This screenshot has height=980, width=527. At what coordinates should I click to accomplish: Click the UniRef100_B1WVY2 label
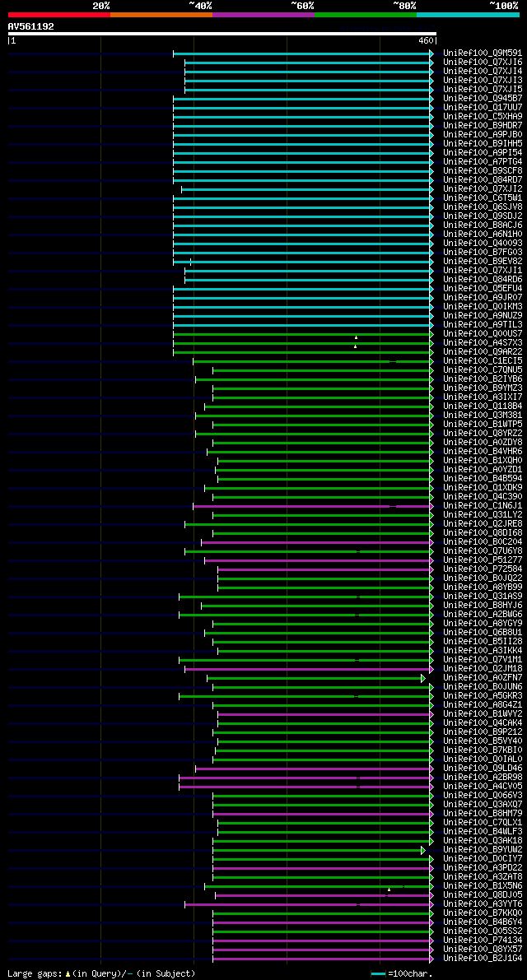483,713
